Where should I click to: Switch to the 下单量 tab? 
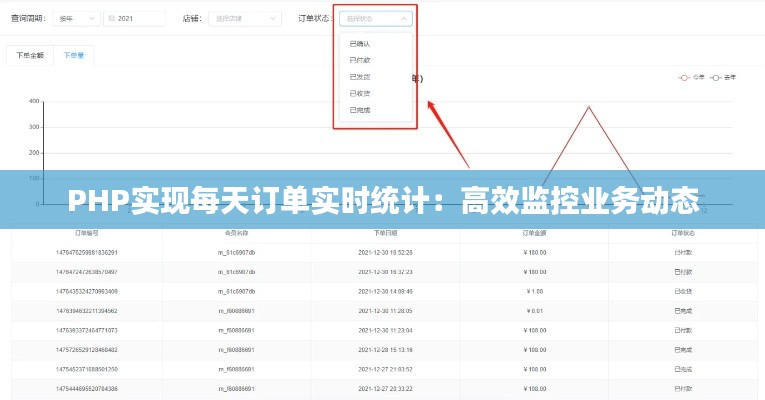pos(74,55)
